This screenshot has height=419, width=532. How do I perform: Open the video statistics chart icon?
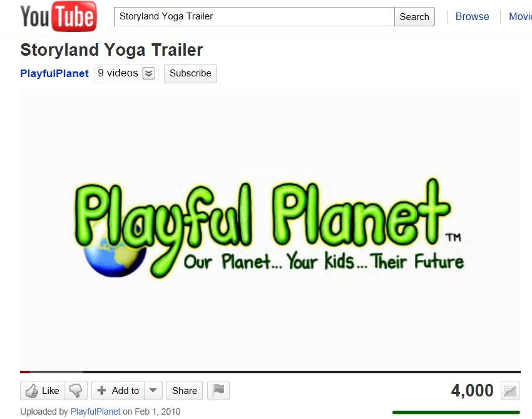coord(510,391)
